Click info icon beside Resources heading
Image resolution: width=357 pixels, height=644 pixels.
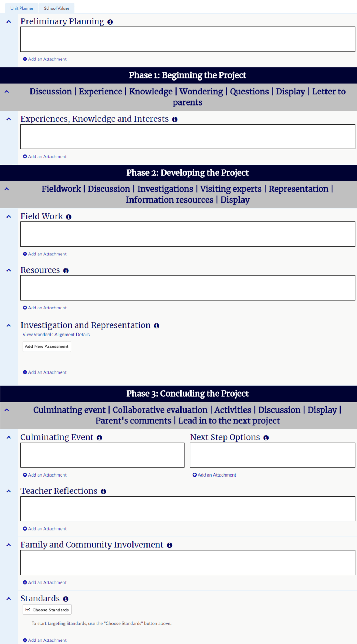coord(66,271)
